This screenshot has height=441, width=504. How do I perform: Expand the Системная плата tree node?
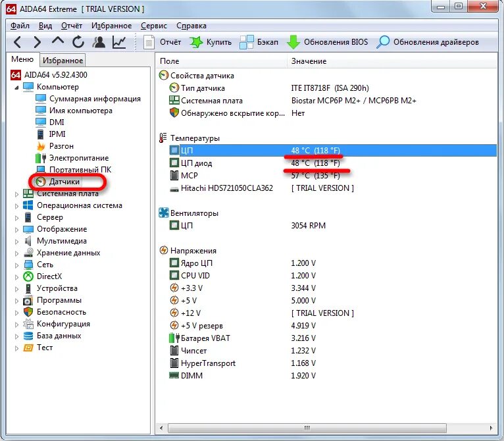[16, 194]
